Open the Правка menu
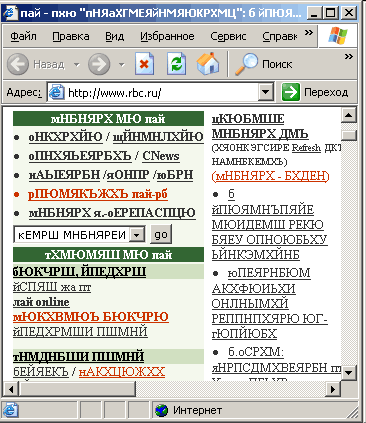 pos(71,36)
